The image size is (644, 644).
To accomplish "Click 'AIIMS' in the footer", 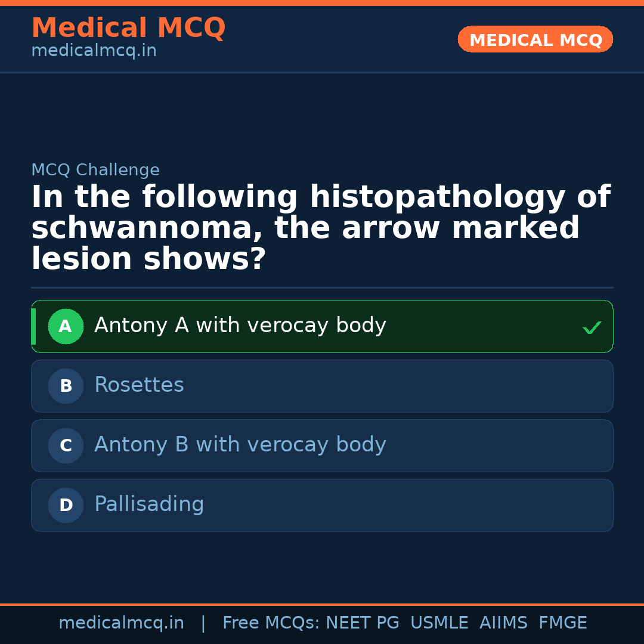I will pyautogui.click(x=503, y=623).
